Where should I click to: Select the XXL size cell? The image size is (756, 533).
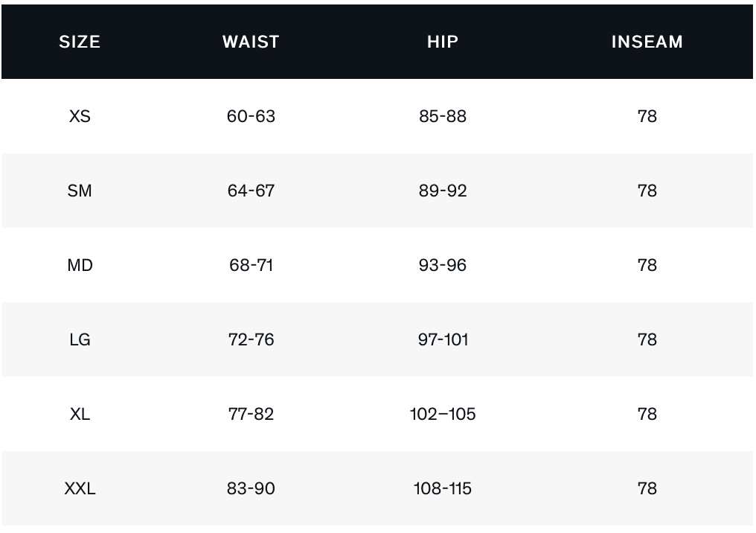[x=80, y=488]
